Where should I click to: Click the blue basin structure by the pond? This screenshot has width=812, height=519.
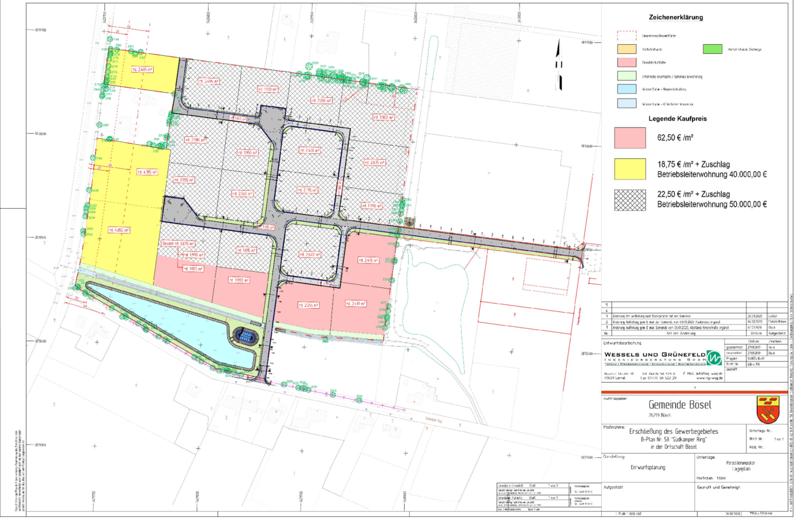[x=246, y=335]
